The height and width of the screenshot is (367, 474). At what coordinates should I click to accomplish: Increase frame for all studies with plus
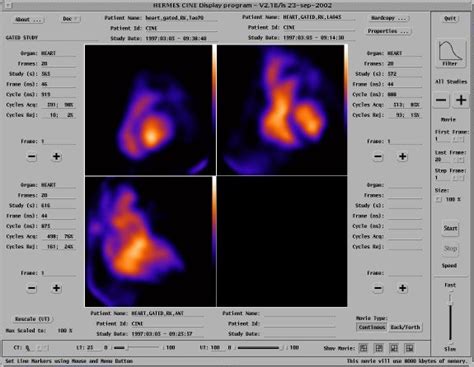[x=461, y=100]
